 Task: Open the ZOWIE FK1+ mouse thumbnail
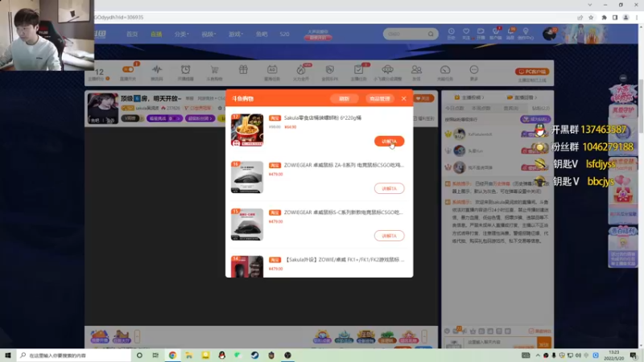pos(247,266)
